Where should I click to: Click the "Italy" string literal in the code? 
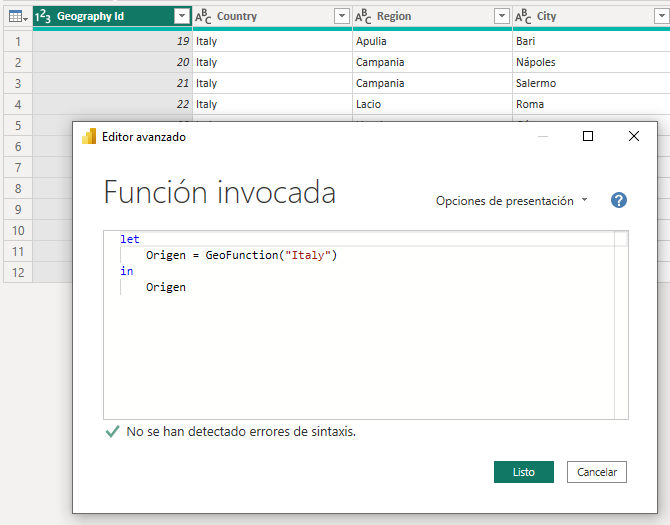(308, 255)
